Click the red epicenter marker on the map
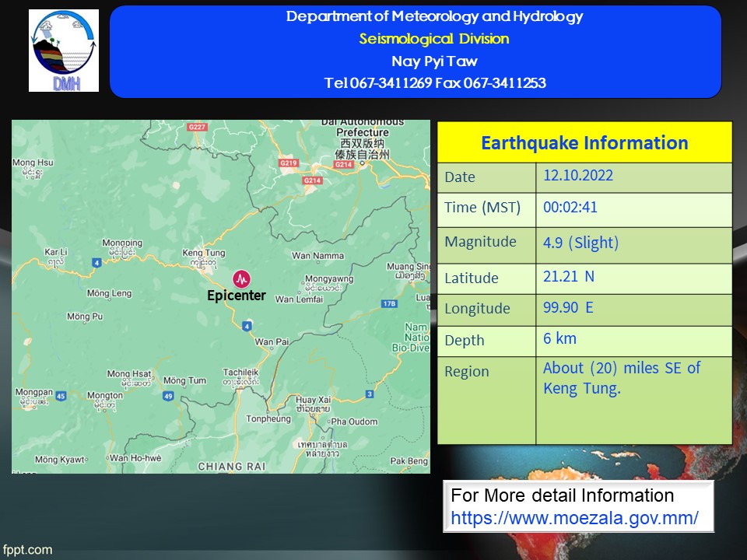The height and width of the screenshot is (560, 747). [x=241, y=278]
